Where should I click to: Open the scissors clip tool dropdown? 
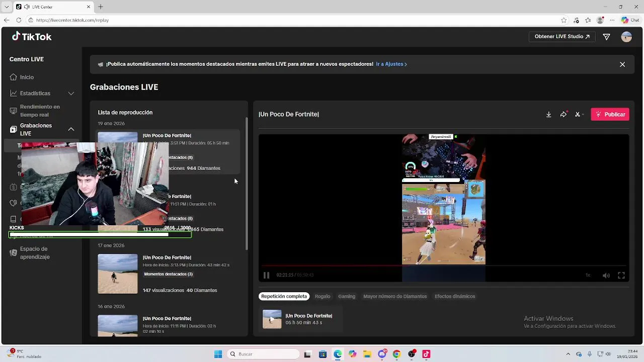(x=579, y=115)
